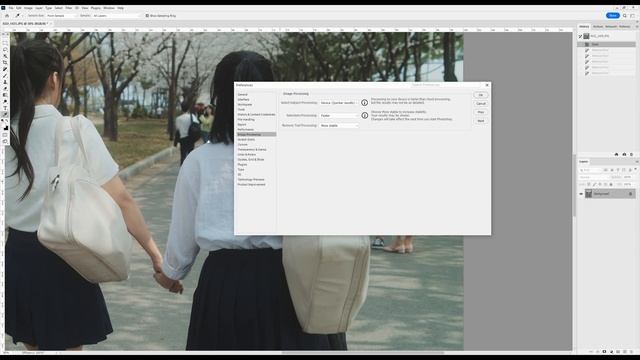The image size is (640, 360).
Task: Open layer filter kind dropdown in Layers panel
Action: coord(591,170)
